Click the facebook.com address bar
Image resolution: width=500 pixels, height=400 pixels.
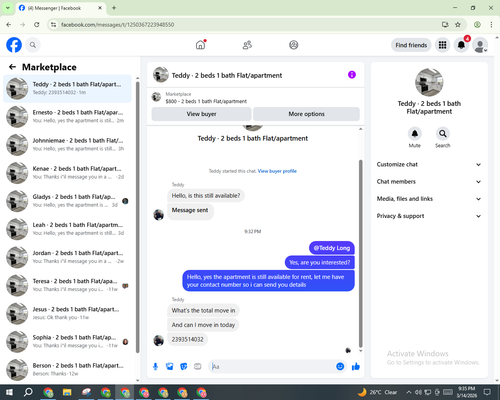coord(247,25)
